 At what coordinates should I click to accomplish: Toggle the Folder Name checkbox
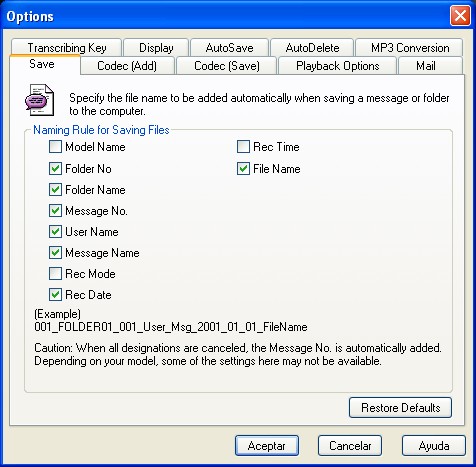55,190
